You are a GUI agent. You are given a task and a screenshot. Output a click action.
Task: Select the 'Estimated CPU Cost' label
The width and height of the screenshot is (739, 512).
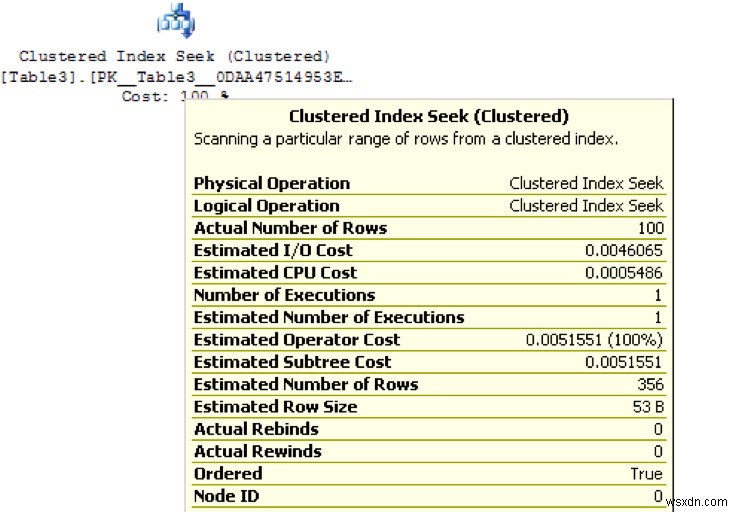click(275, 273)
